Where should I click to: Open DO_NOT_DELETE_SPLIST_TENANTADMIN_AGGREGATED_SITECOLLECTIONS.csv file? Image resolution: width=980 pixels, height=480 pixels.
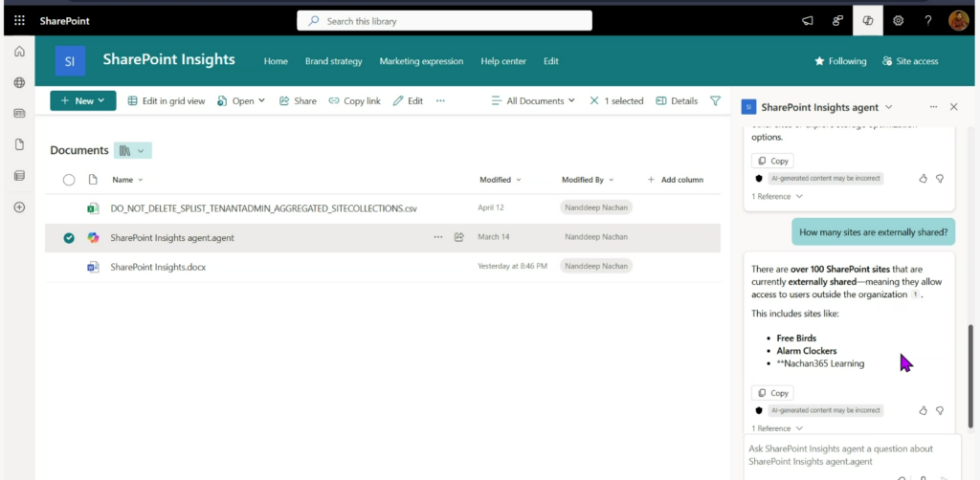coord(264,208)
